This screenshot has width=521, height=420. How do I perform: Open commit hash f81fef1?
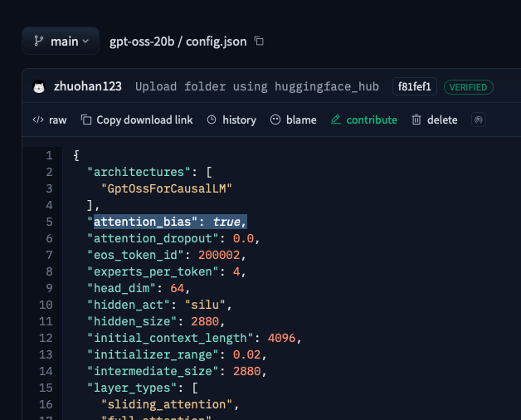tap(414, 87)
